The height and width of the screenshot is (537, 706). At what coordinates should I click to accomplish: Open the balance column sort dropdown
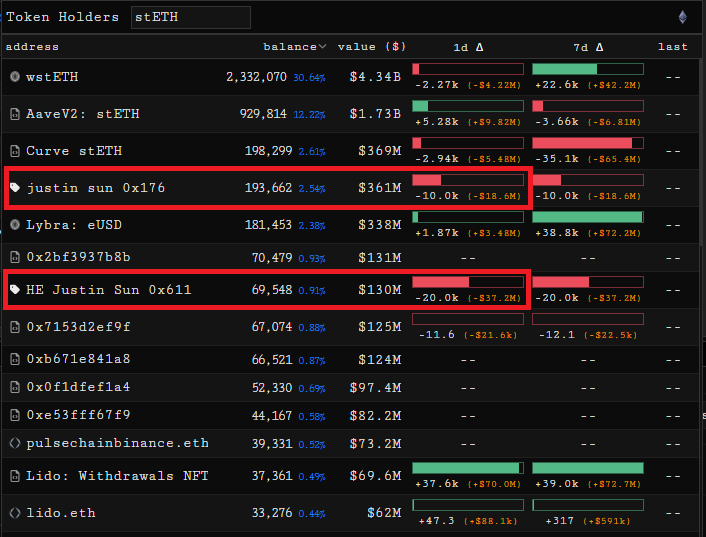322,47
